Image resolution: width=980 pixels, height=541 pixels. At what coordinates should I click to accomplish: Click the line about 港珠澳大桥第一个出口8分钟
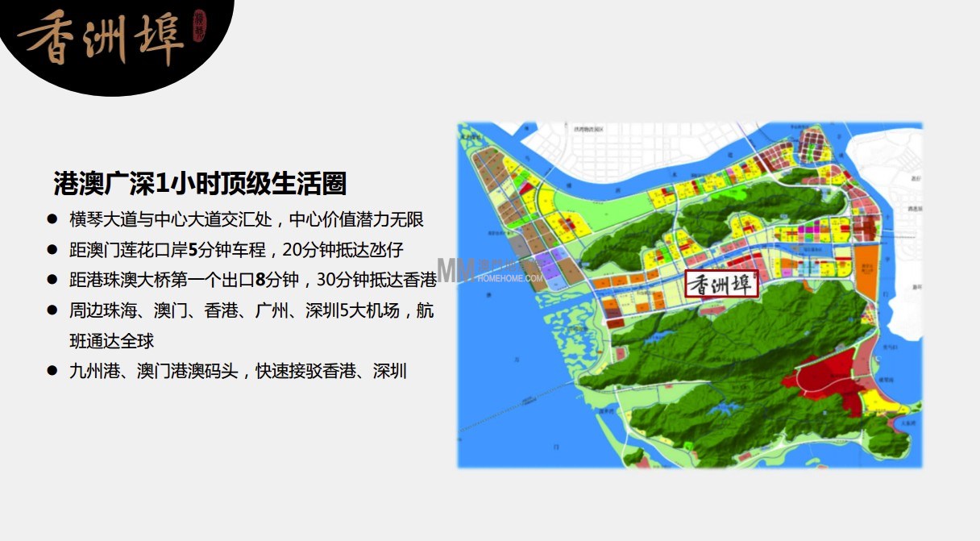(253, 280)
